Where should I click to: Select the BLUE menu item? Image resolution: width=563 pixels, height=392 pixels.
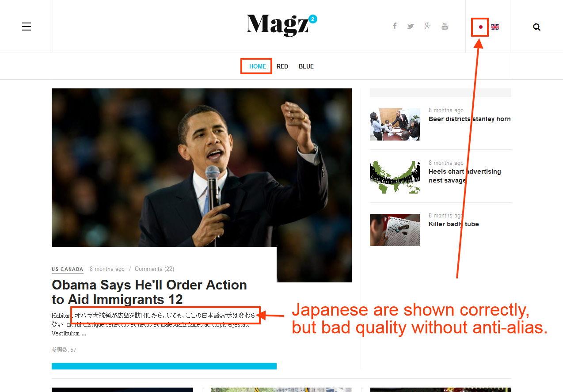click(x=306, y=66)
